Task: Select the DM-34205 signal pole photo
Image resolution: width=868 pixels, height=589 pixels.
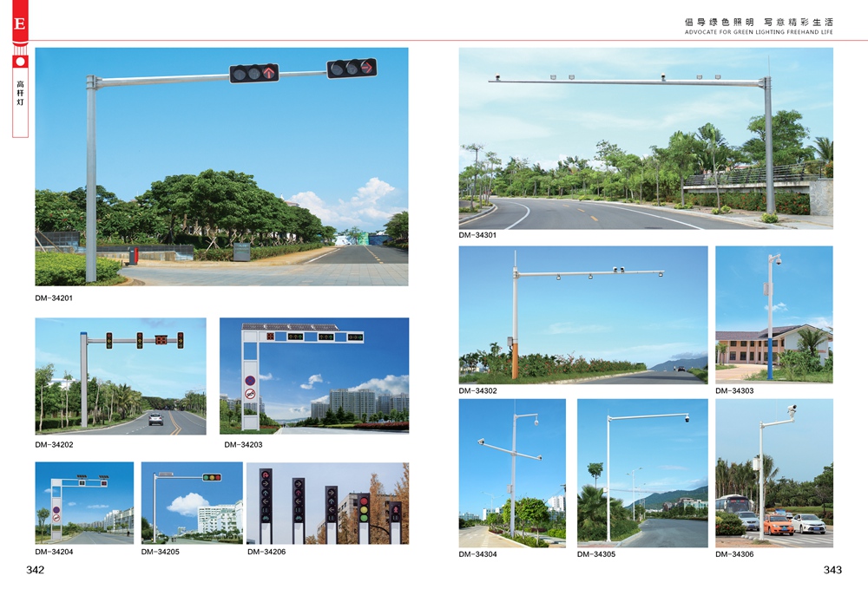Action: tap(192, 503)
